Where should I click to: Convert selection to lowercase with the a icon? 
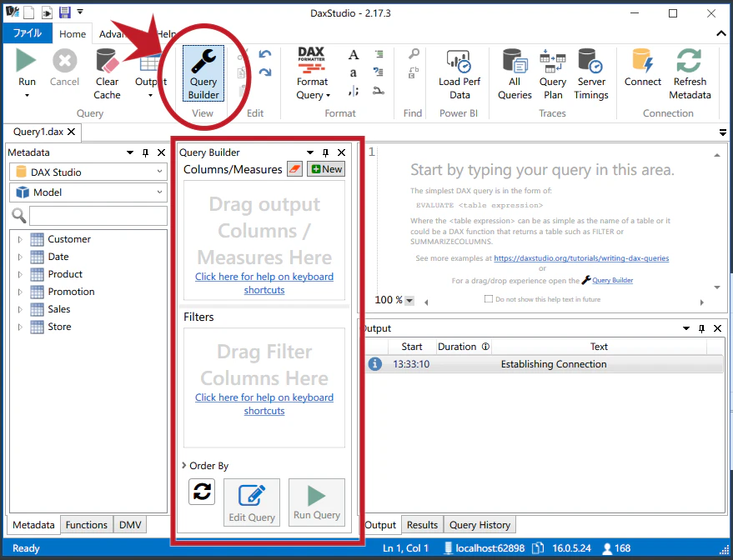[x=354, y=72]
